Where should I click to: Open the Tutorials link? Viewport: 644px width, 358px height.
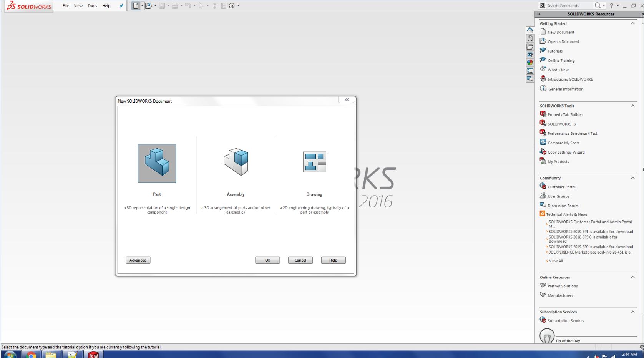555,51
